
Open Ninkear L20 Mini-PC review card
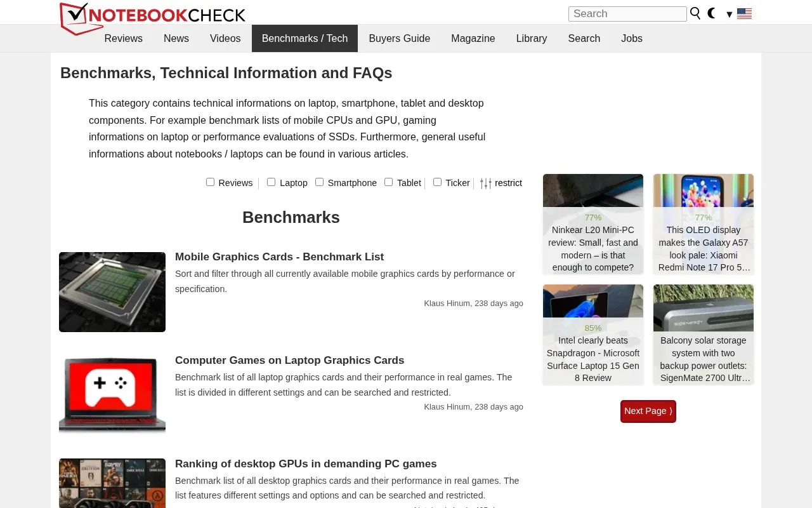click(593, 224)
